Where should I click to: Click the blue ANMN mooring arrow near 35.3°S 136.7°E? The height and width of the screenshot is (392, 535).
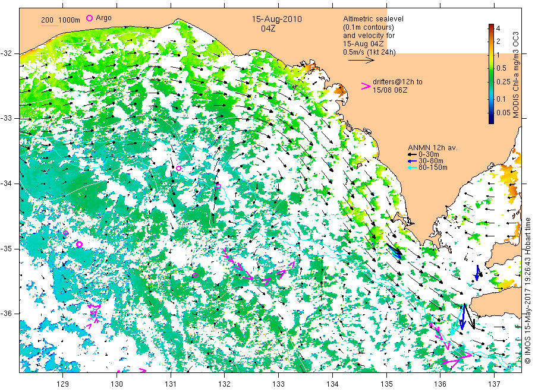pyautogui.click(x=477, y=273)
